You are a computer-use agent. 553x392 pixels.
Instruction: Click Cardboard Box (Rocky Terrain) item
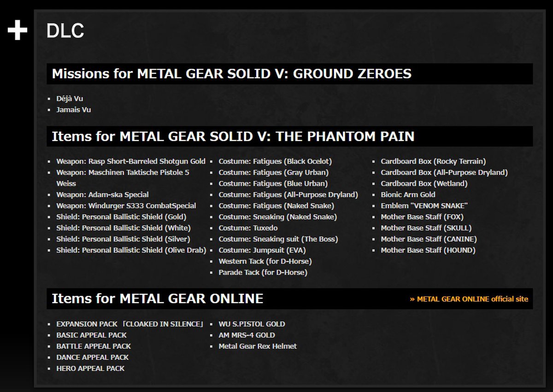pyautogui.click(x=433, y=161)
